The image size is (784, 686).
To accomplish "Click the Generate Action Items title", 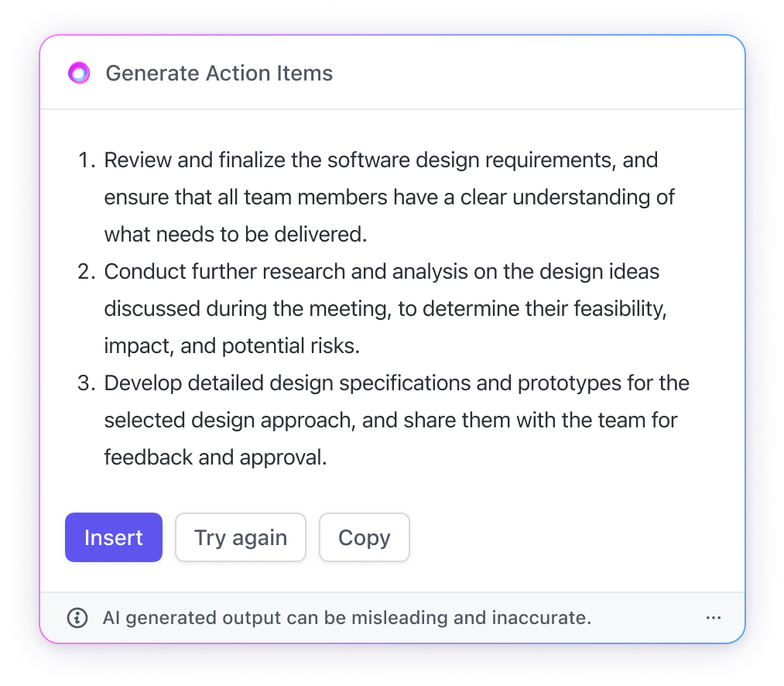I will [219, 74].
